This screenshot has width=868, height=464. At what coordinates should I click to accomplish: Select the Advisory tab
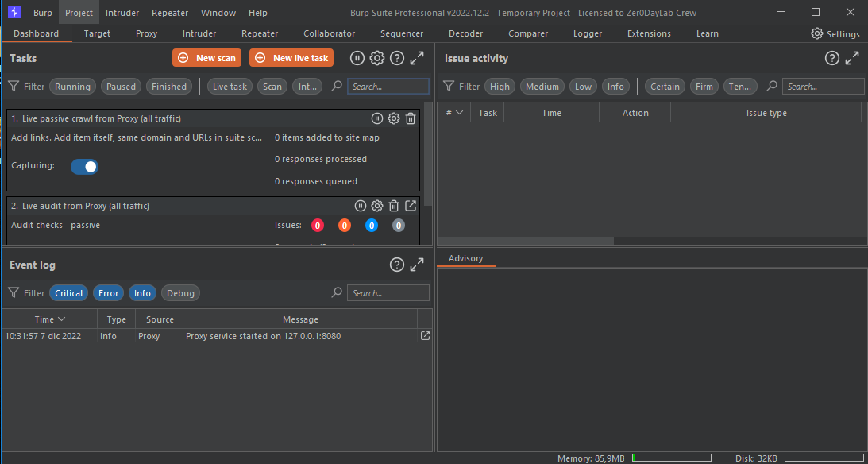pos(465,258)
